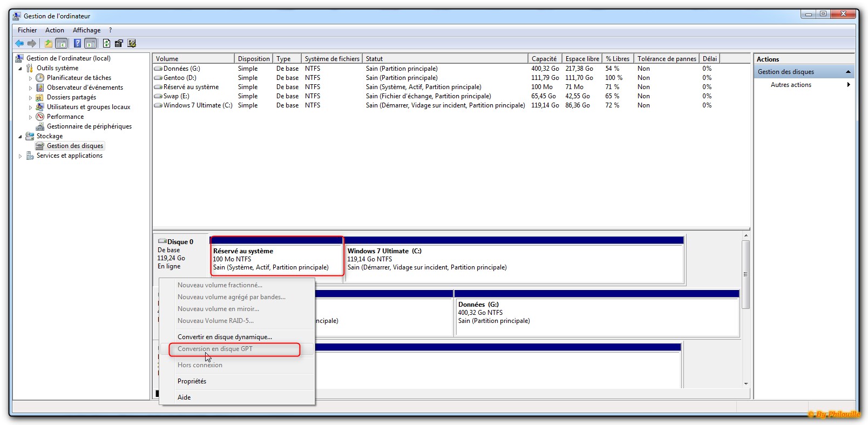Viewport: 868px width, 425px height.
Task: Click the disk settings toolbar icon
Action: [132, 43]
